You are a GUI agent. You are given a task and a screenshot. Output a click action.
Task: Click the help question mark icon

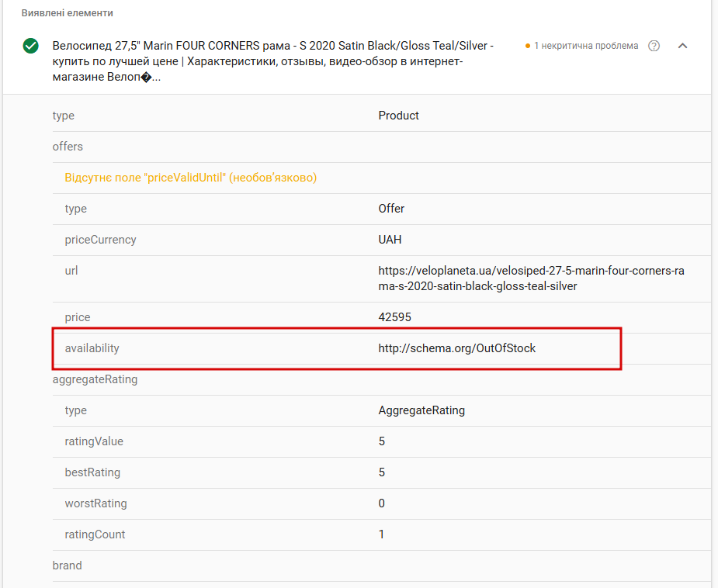(654, 46)
